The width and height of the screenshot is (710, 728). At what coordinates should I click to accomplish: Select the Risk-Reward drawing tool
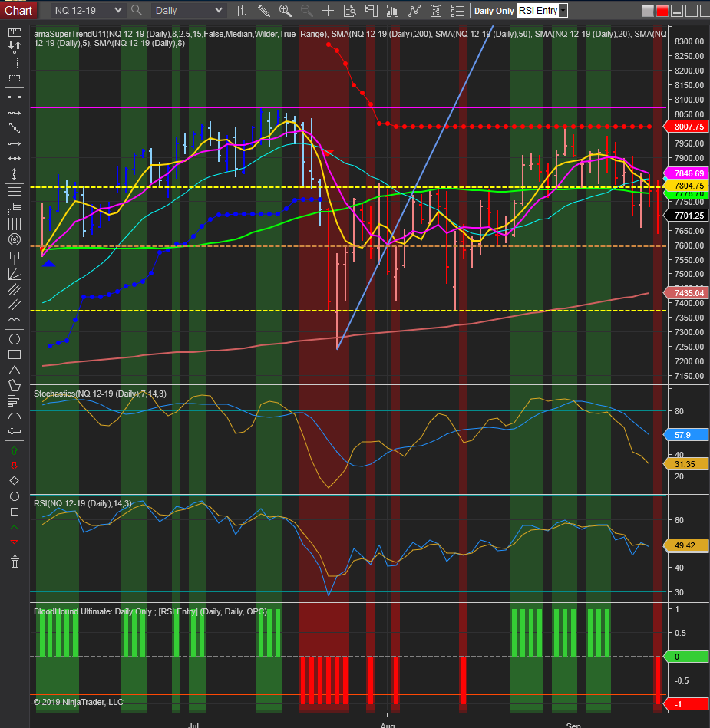[x=15, y=47]
